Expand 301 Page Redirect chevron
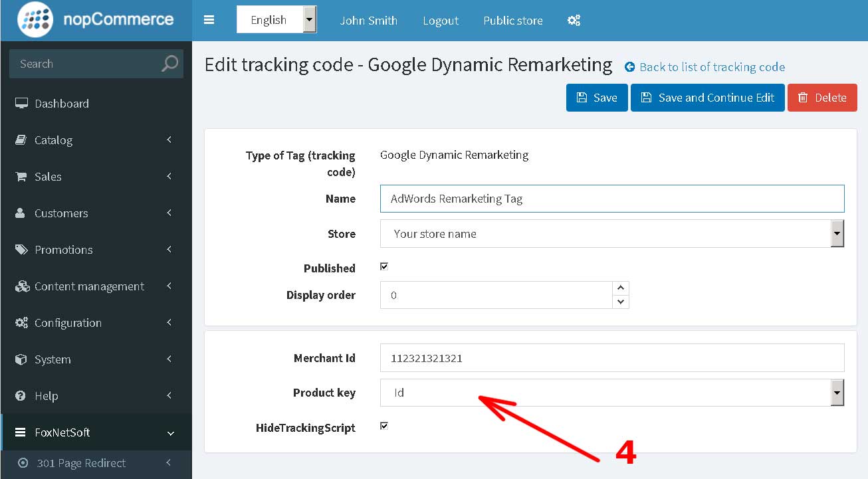The height and width of the screenshot is (479, 868). click(x=169, y=462)
